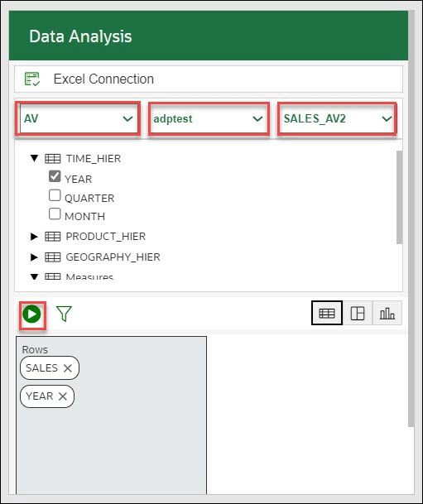Check the QUARTER checkbox
Viewport: 423px width, 504px height.
click(55, 195)
